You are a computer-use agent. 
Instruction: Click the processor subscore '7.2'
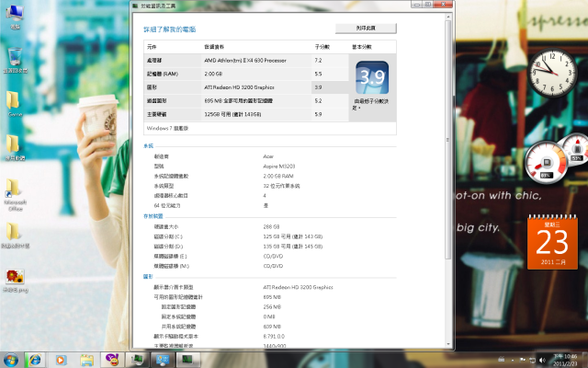pos(318,60)
